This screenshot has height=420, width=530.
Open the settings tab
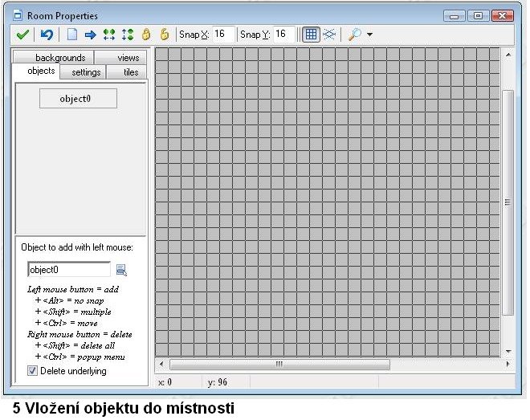pyautogui.click(x=86, y=72)
